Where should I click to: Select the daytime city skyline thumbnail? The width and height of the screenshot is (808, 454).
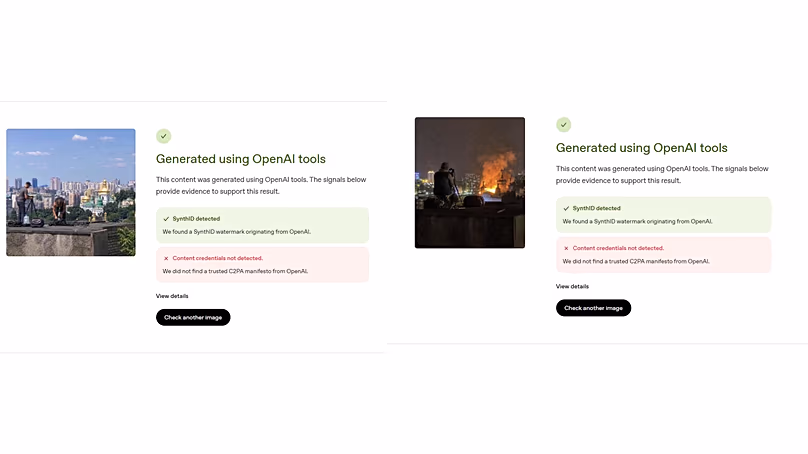pos(71,192)
